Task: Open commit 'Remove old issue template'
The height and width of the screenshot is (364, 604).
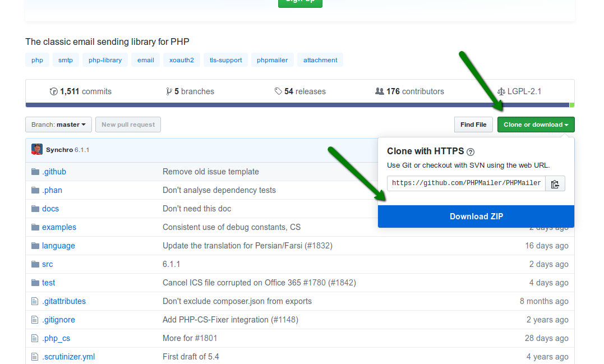Action: [x=211, y=172]
